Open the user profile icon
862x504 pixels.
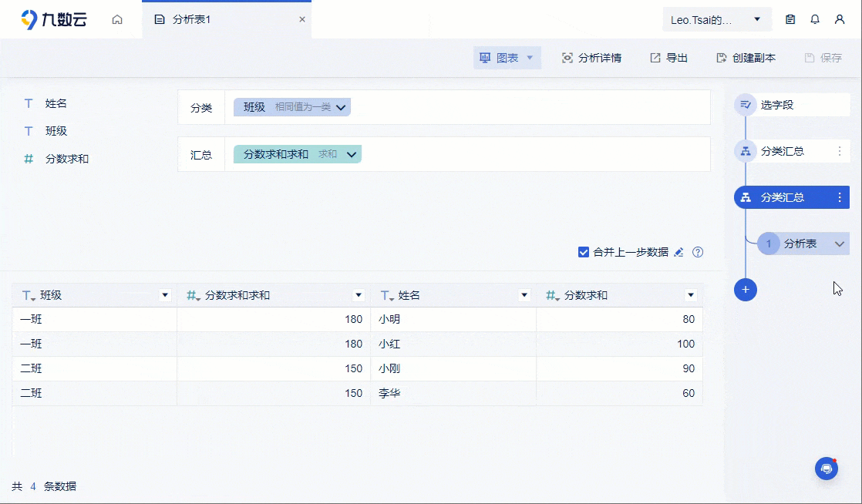click(840, 18)
